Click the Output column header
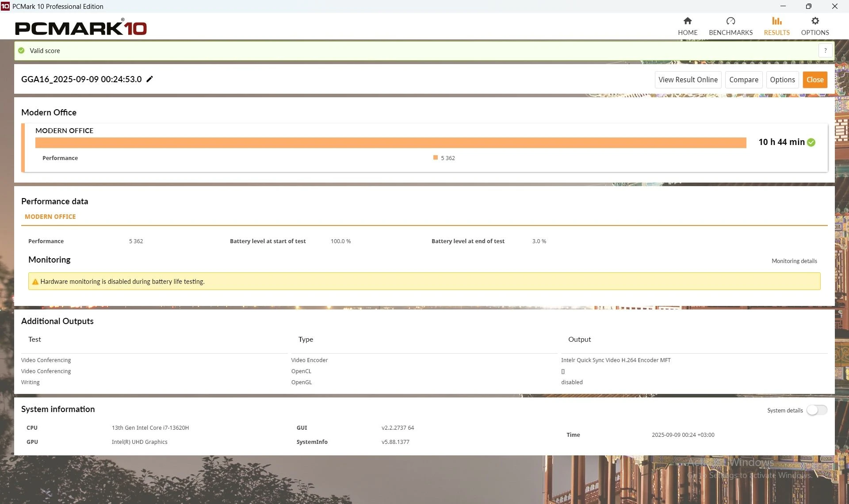The image size is (849, 504). [579, 339]
